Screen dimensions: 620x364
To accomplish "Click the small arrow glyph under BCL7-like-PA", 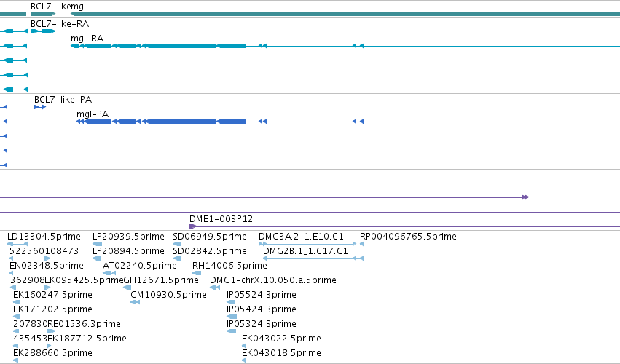I will (40, 107).
